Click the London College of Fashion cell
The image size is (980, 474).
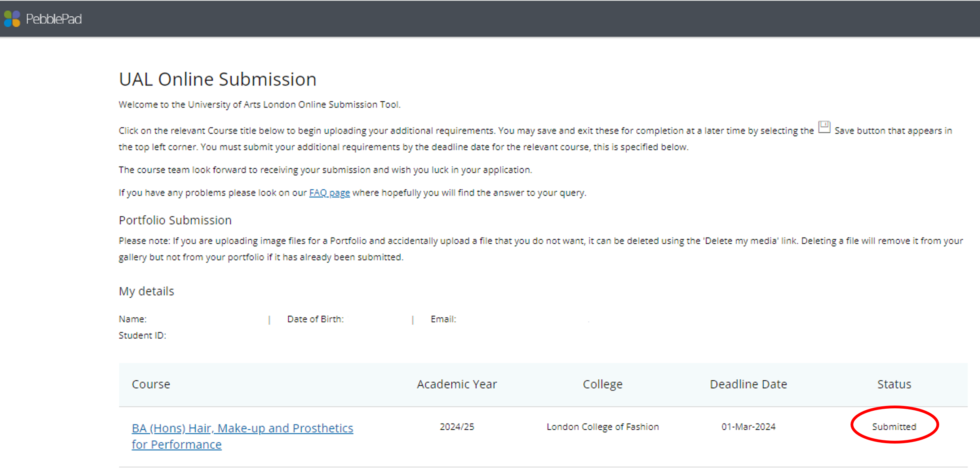[x=602, y=427]
